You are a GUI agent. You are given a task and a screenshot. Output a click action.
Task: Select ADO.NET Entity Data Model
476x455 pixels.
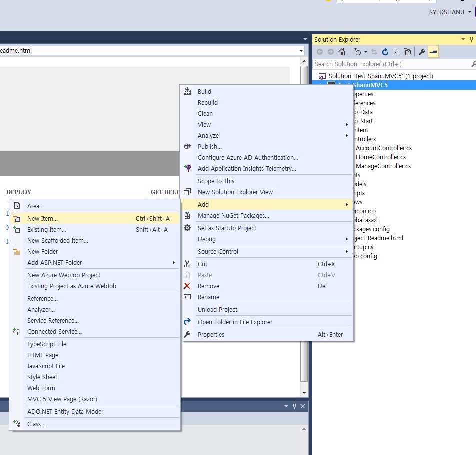[x=65, y=411]
